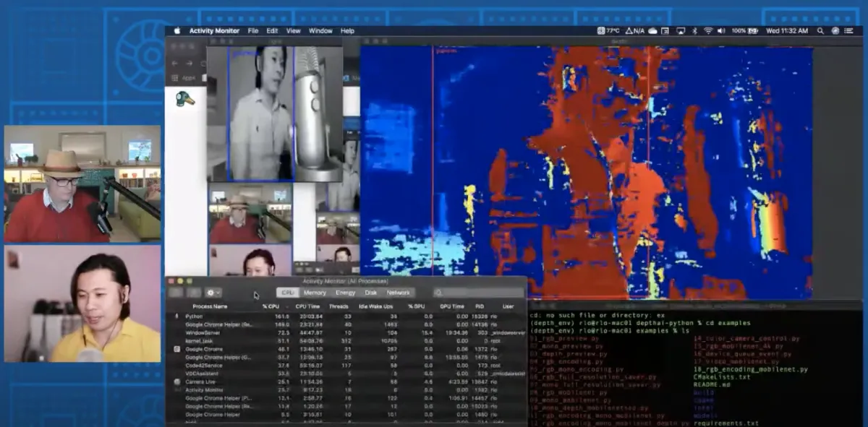Click the video tile of man in yellow shirt
868x427 pixels.
click(82, 303)
